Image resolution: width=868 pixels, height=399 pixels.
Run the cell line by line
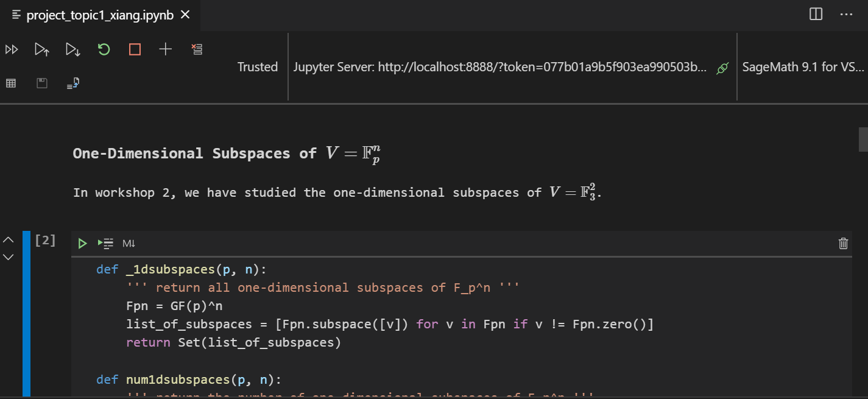tap(105, 243)
